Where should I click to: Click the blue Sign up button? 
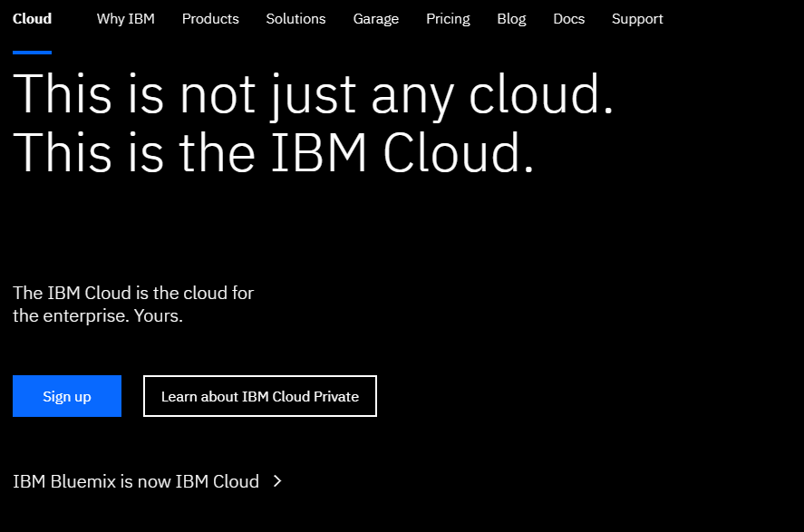pyautogui.click(x=67, y=396)
